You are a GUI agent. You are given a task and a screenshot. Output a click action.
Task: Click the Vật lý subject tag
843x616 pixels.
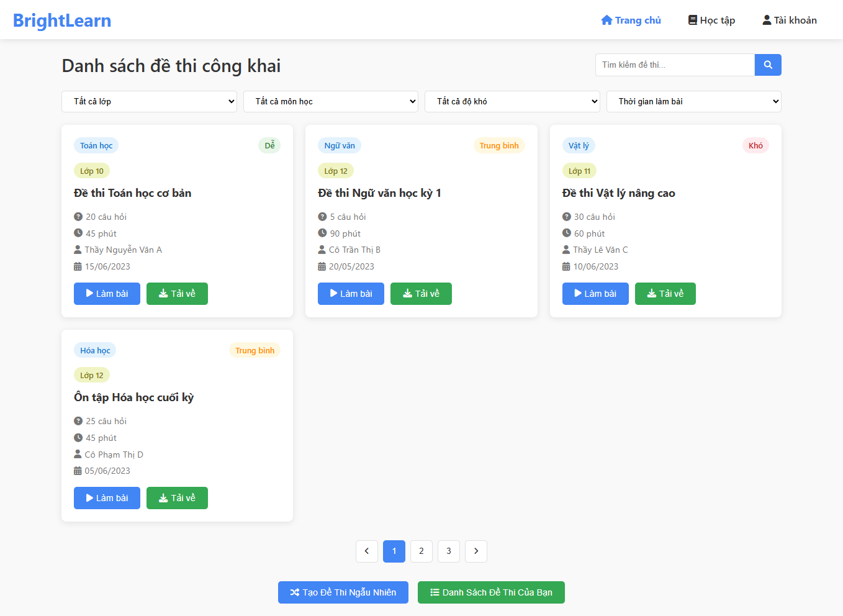coord(579,145)
